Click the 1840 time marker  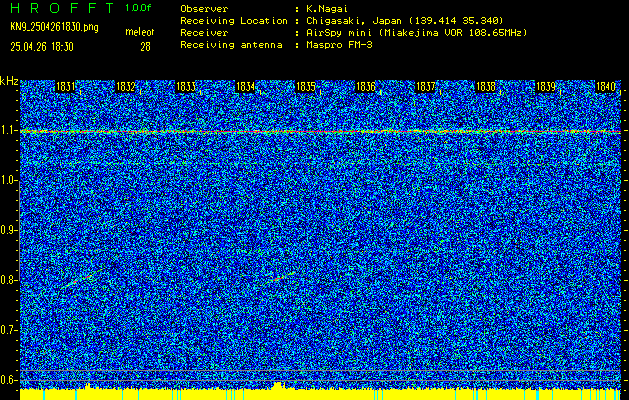tap(605, 87)
